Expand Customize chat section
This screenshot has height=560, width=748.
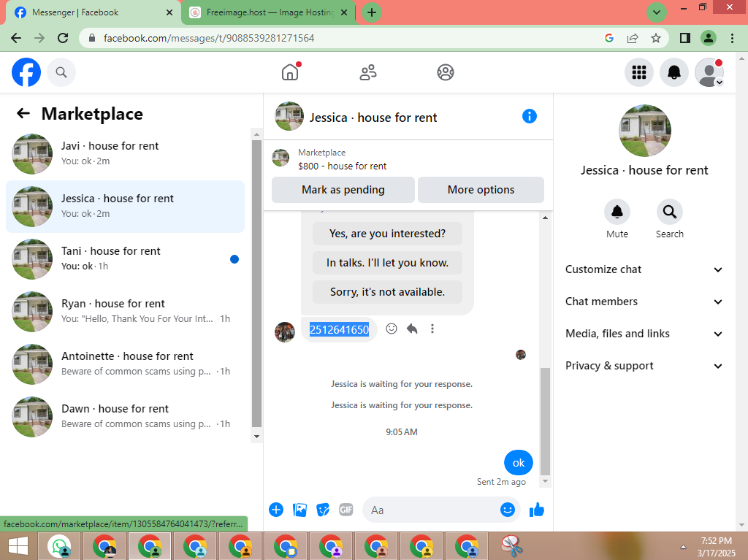coord(644,269)
